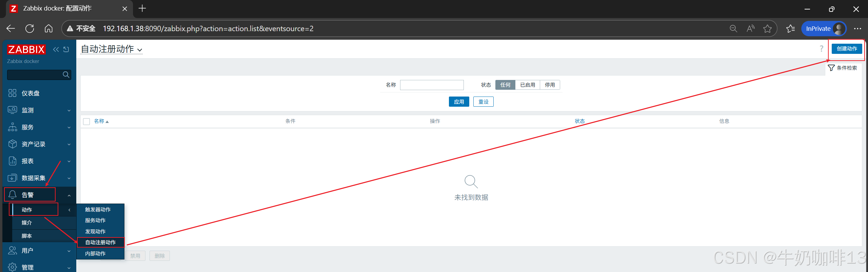Image resolution: width=868 pixels, height=272 pixels.
Task: Select 任何 status filter option
Action: pyautogui.click(x=505, y=85)
